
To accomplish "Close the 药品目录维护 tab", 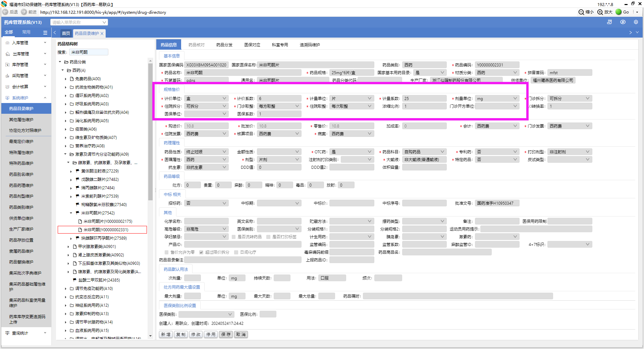I will [x=102, y=34].
